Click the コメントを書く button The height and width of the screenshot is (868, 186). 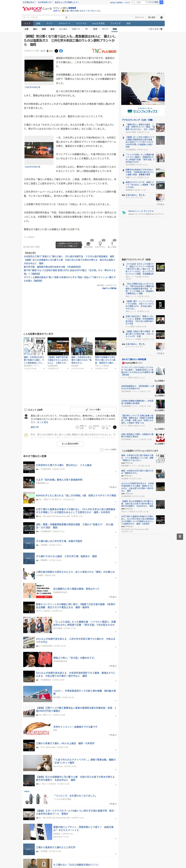[x=93, y=410]
